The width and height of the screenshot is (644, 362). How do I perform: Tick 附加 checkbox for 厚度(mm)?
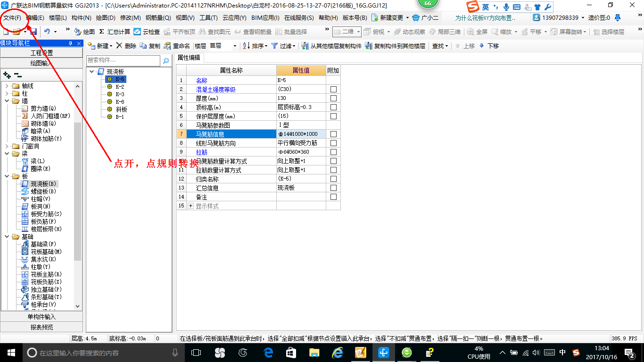333,98
